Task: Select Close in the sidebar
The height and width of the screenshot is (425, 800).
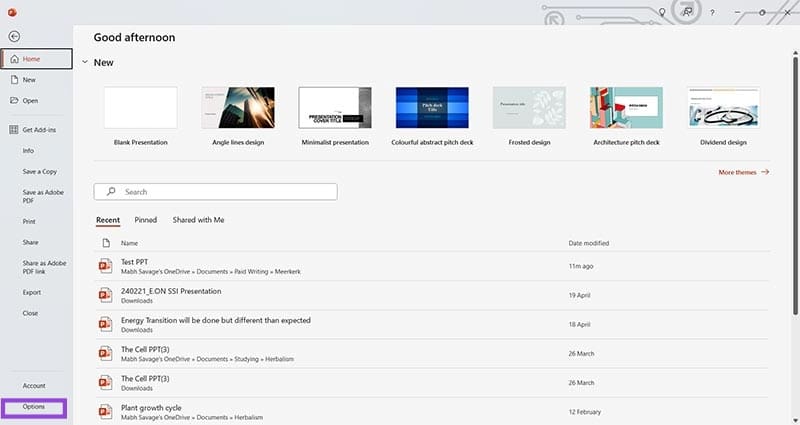Action: pos(30,313)
